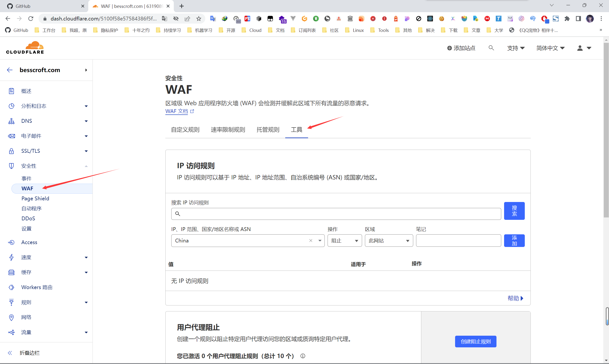Click the header search magnifier icon
Screen dimensions: 609x364
tap(491, 48)
